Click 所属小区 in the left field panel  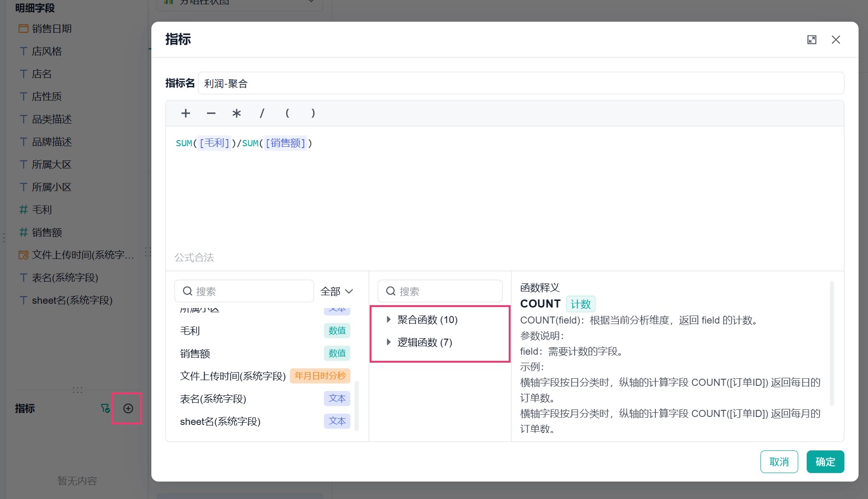coord(52,187)
